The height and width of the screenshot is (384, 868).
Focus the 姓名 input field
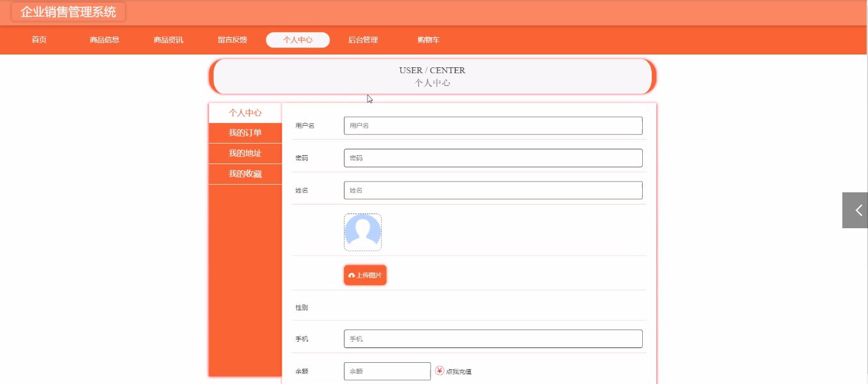pos(493,190)
